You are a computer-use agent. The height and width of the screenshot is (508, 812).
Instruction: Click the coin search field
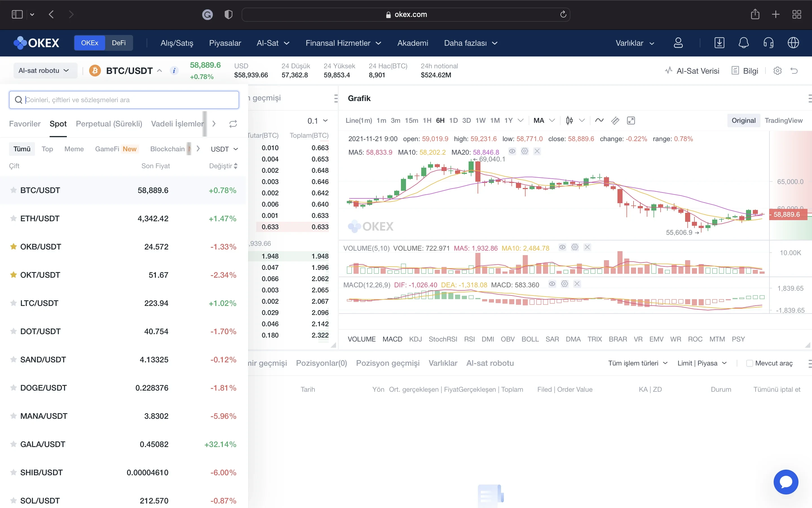click(124, 100)
